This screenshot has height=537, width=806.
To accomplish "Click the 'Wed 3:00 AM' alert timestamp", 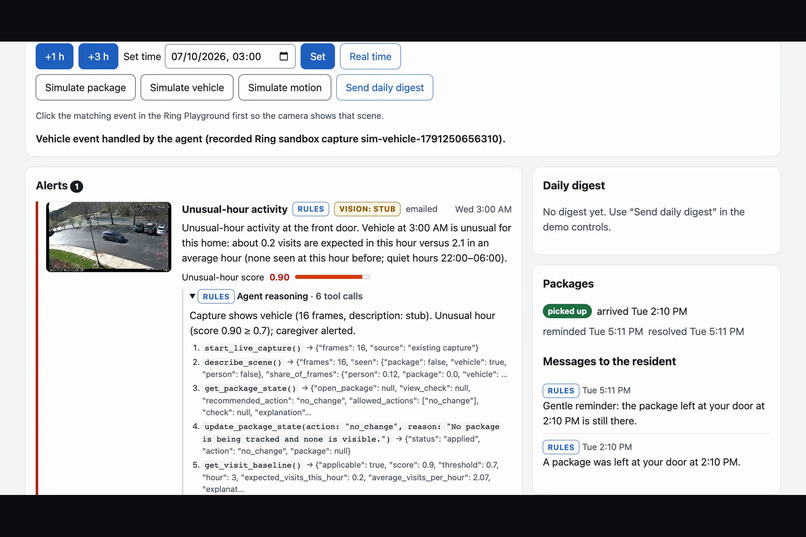I will click(x=483, y=209).
